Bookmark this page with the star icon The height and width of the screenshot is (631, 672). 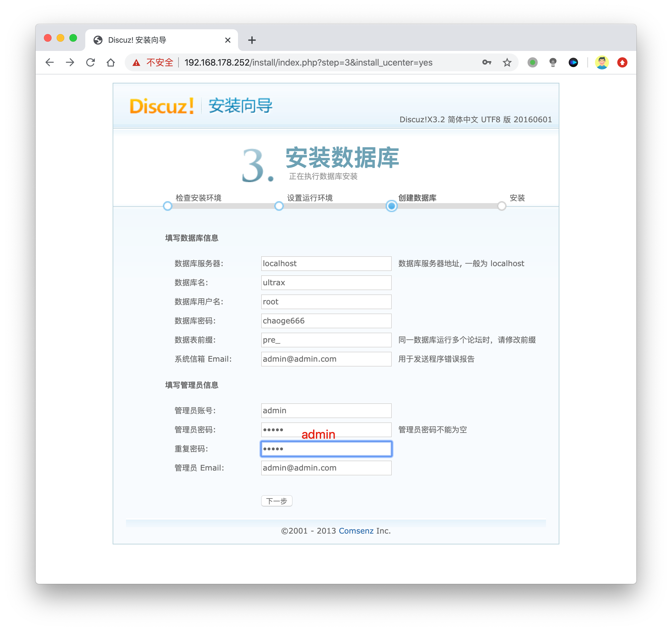[507, 62]
